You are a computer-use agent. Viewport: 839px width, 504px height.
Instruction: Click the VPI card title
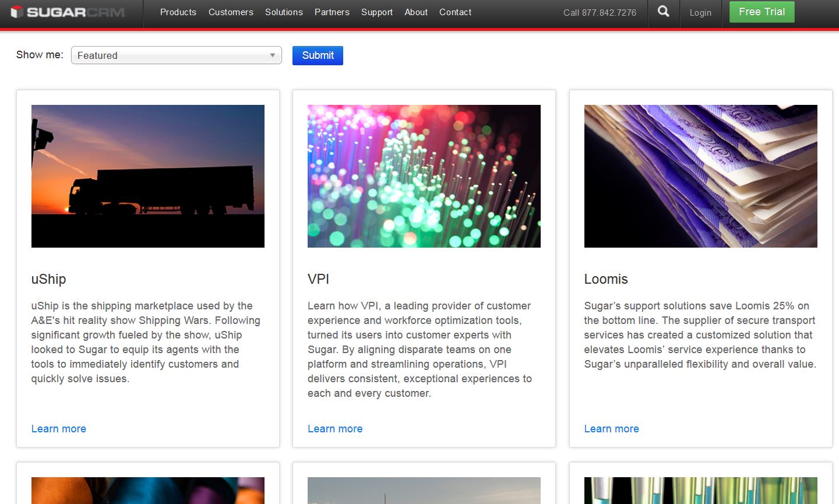[x=319, y=279]
